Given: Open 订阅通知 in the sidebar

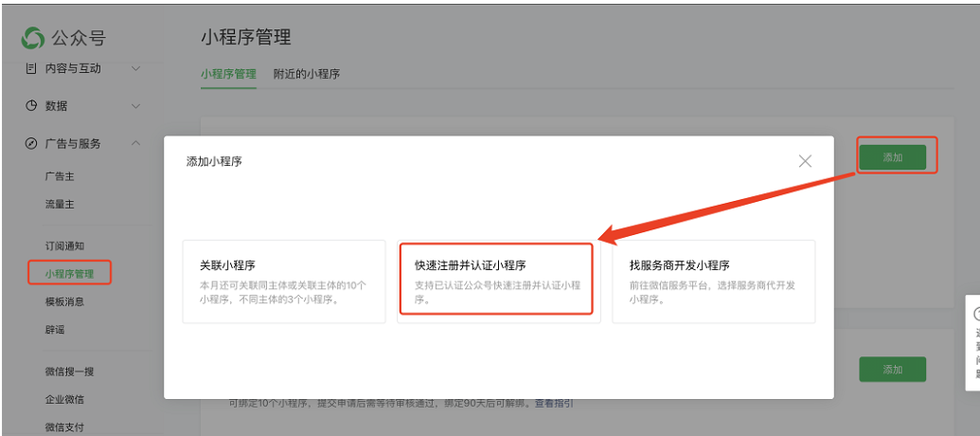Looking at the screenshot, I should [64, 245].
